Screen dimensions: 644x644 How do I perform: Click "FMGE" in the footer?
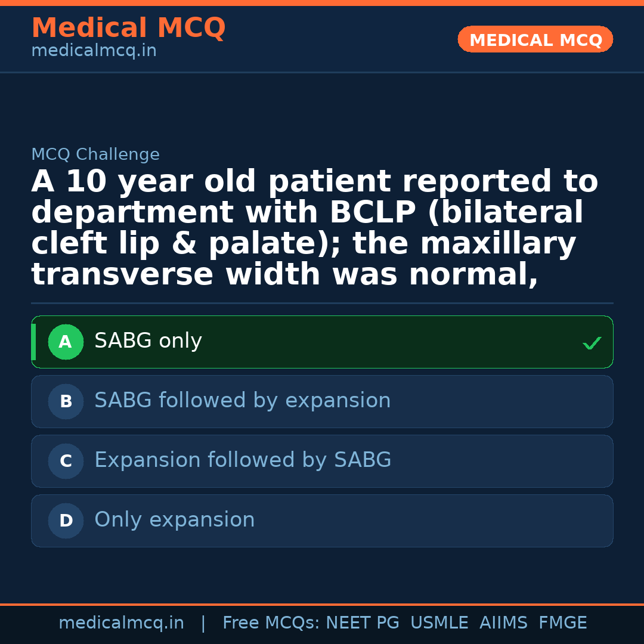tap(562, 623)
